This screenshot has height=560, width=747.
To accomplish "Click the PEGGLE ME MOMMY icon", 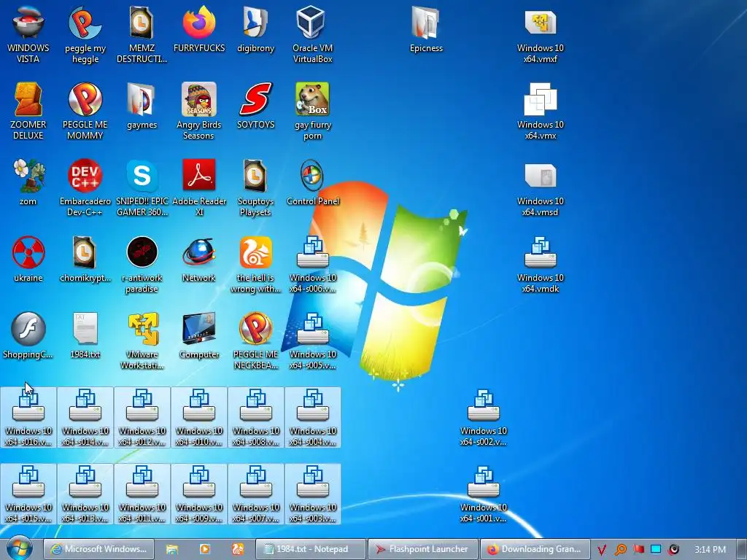I will [x=85, y=111].
